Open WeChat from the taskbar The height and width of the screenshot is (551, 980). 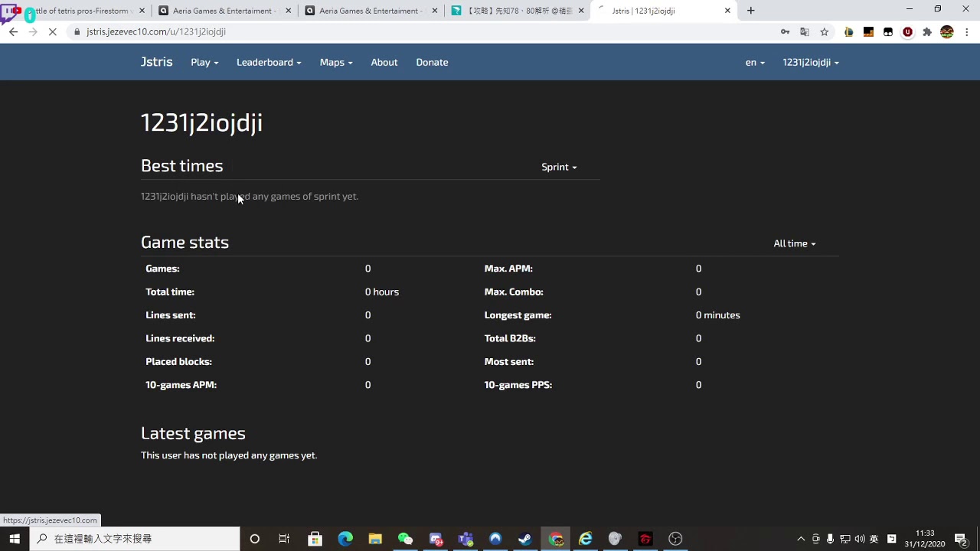[x=405, y=539]
